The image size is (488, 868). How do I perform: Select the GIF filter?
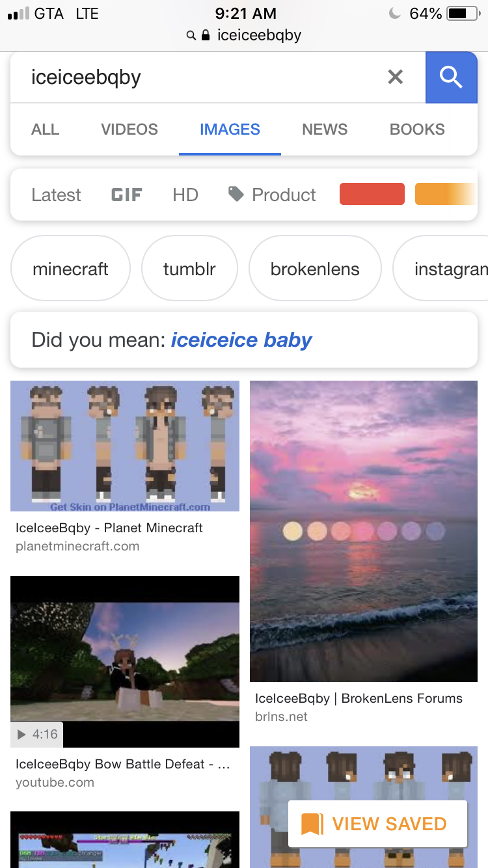tap(127, 195)
